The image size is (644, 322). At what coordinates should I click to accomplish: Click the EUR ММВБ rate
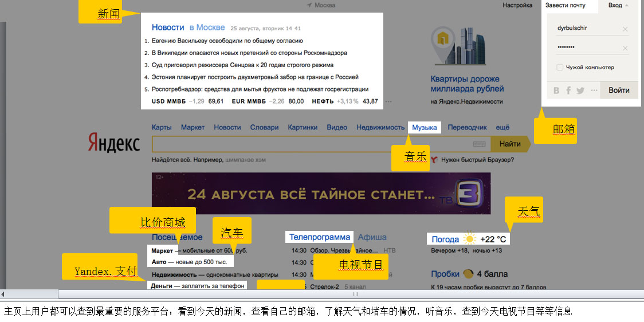pyautogui.click(x=268, y=101)
